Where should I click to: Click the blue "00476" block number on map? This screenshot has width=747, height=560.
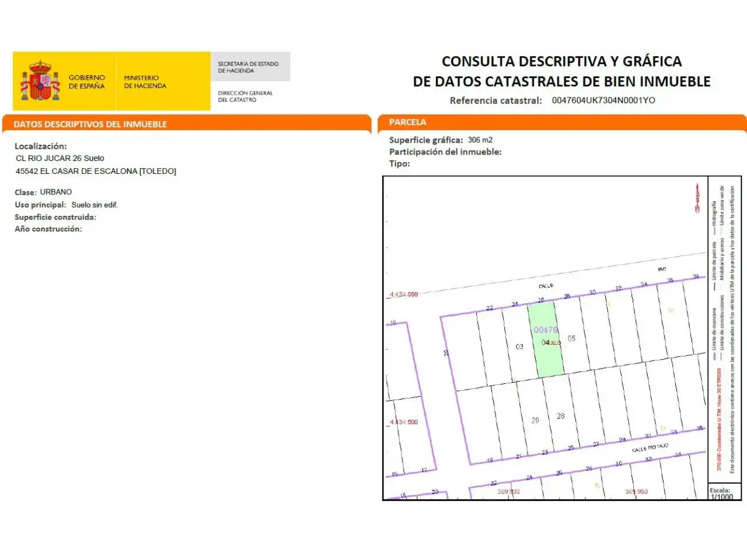coord(546,330)
